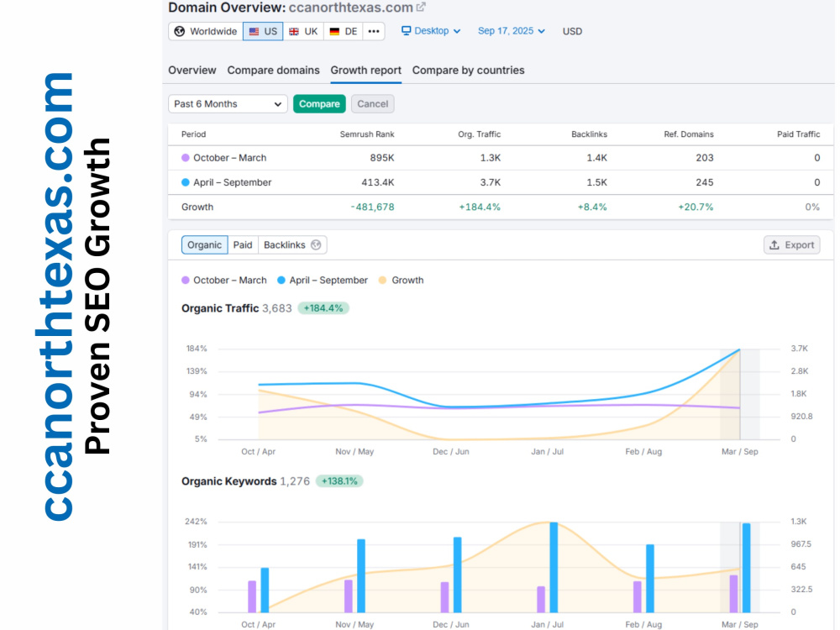Open more countries ellipsis button
The height and width of the screenshot is (630, 840).
coord(374,31)
